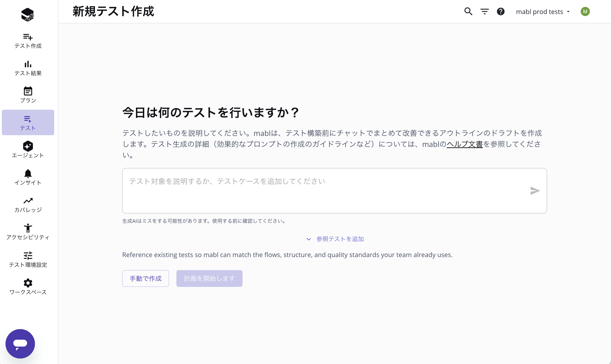Click the 生成AIはミスをする可能性があります disclaimer
This screenshot has width=611, height=364.
205,221
